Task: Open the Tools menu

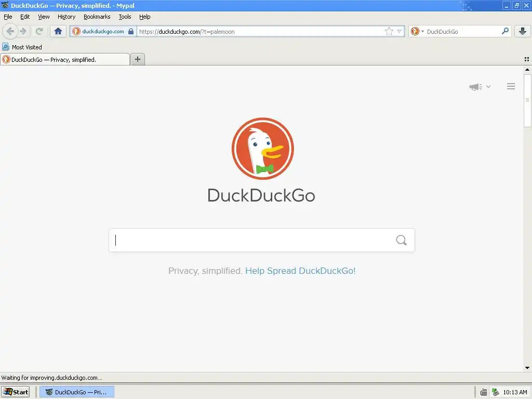Action: tap(125, 17)
